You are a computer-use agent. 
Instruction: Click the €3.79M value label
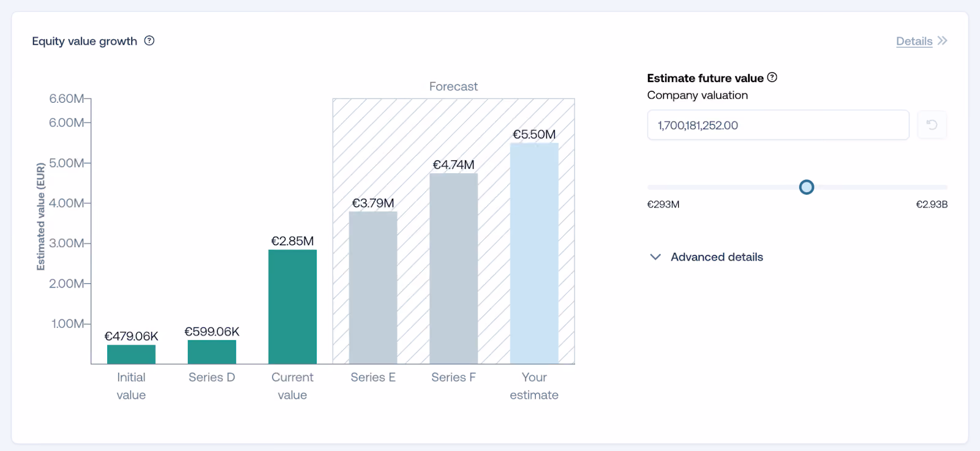[373, 203]
